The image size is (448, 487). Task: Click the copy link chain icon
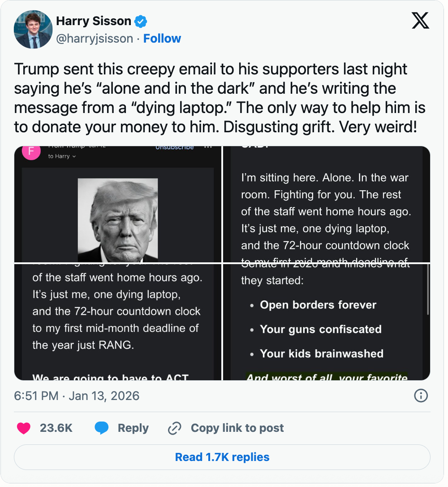pyautogui.click(x=174, y=428)
